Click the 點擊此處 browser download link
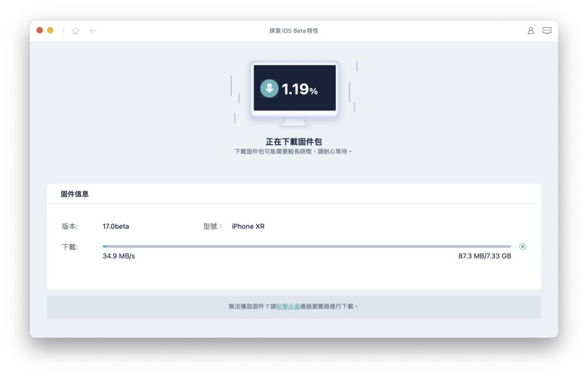The image size is (588, 377). 288,306
